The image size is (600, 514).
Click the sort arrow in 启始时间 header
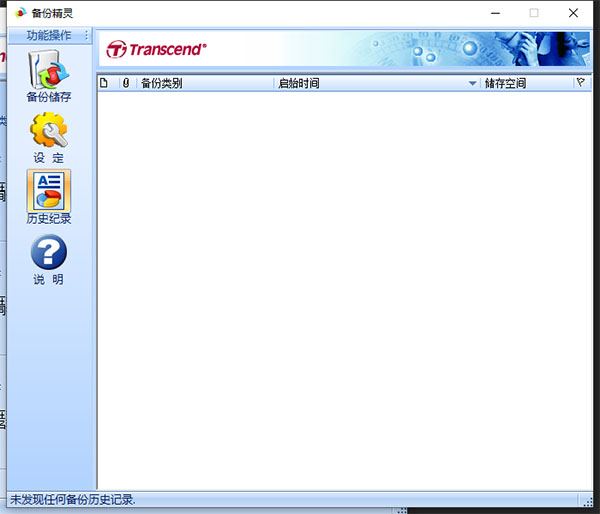pyautogui.click(x=473, y=84)
